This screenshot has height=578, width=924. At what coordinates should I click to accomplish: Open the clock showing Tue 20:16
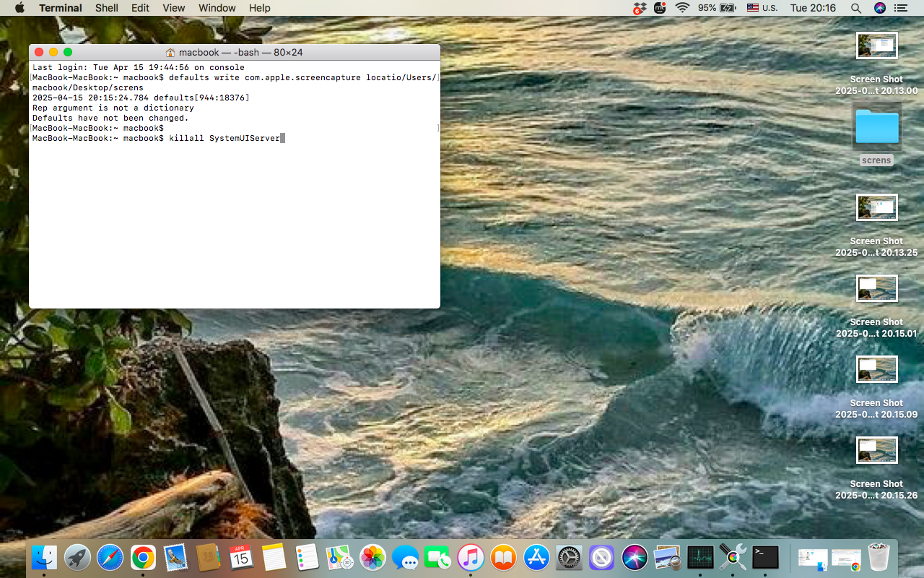[x=814, y=8]
